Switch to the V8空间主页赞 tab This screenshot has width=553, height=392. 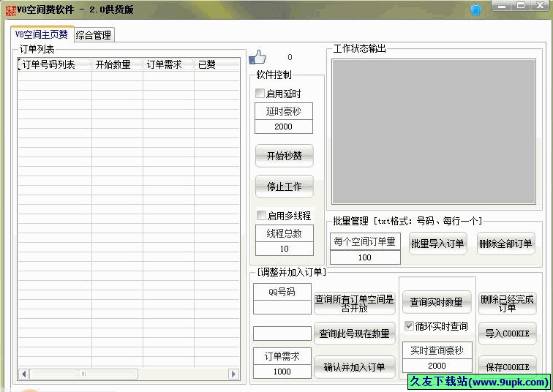[42, 34]
